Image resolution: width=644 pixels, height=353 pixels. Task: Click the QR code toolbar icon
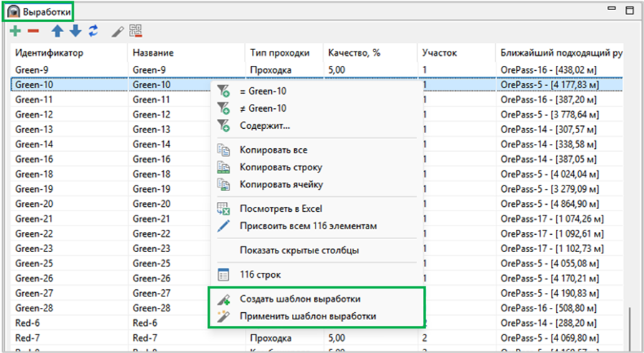click(x=135, y=31)
